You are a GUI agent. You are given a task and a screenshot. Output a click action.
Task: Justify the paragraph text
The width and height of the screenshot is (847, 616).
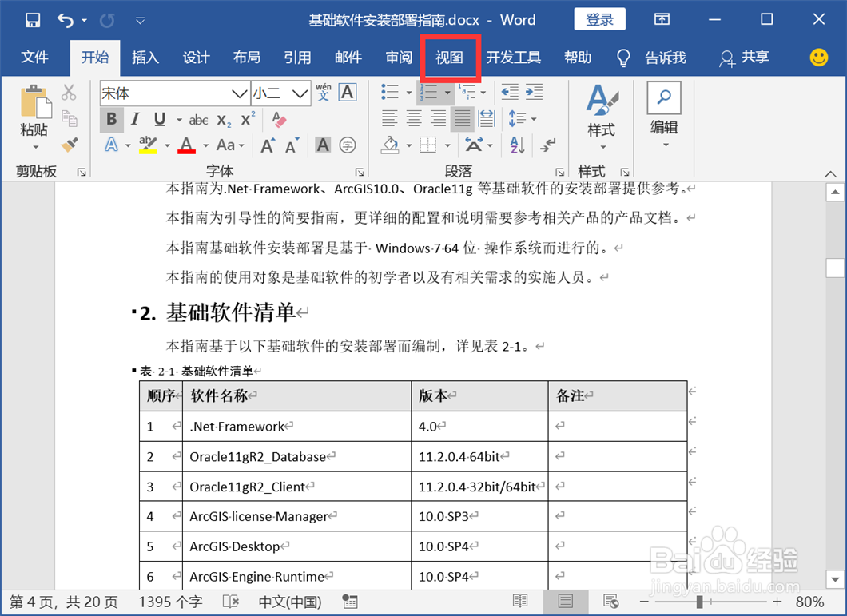click(x=463, y=118)
